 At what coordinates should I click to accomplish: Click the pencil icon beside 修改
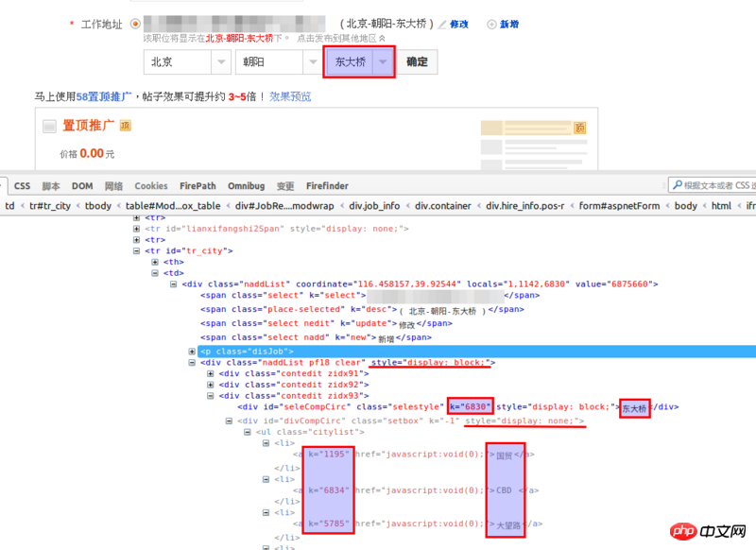pos(441,25)
